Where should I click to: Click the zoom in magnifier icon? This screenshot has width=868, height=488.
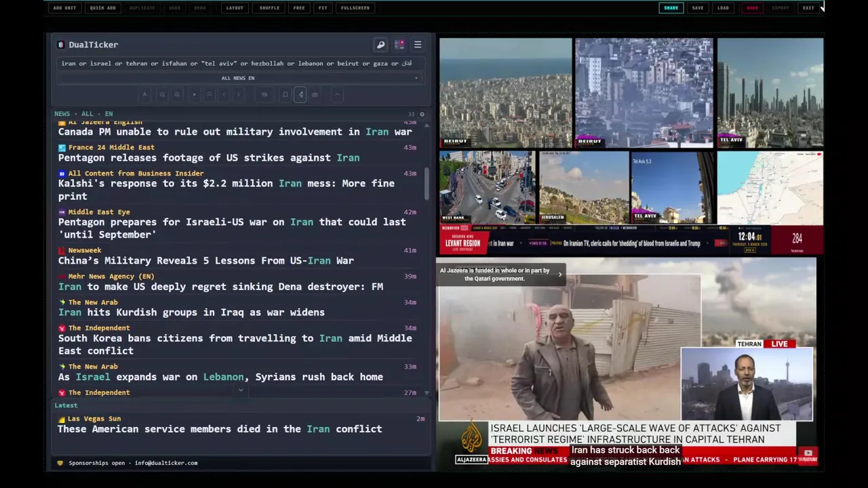coord(177,95)
